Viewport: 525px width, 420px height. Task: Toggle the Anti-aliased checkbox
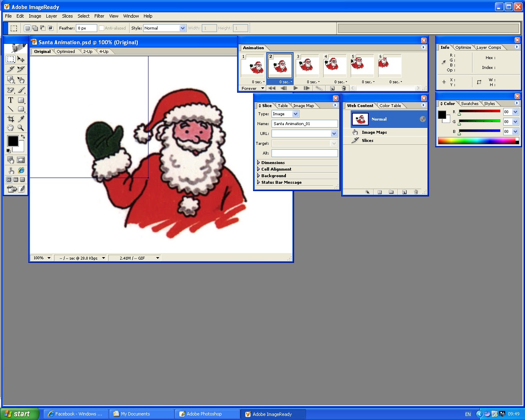(101, 28)
